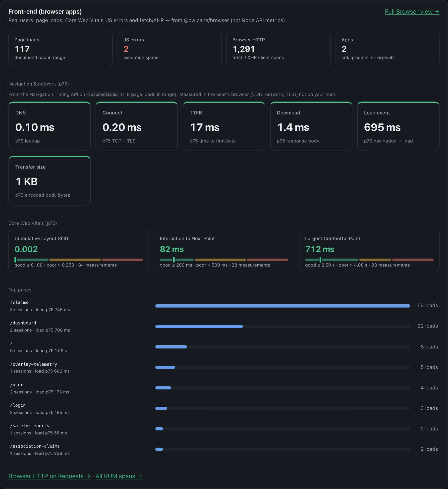
Task: Click p75 time to first byte caption
Action: [x=213, y=141]
